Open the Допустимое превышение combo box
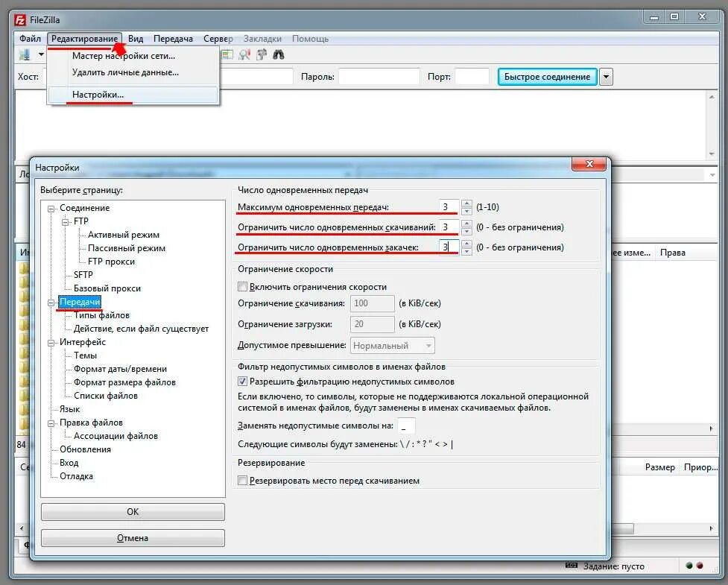Viewport: 728px width, 585px height. point(393,346)
